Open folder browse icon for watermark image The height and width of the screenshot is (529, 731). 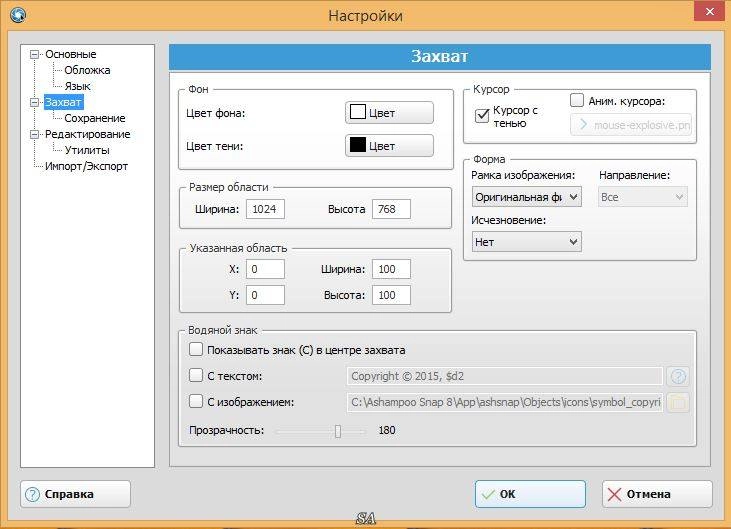pyautogui.click(x=678, y=402)
